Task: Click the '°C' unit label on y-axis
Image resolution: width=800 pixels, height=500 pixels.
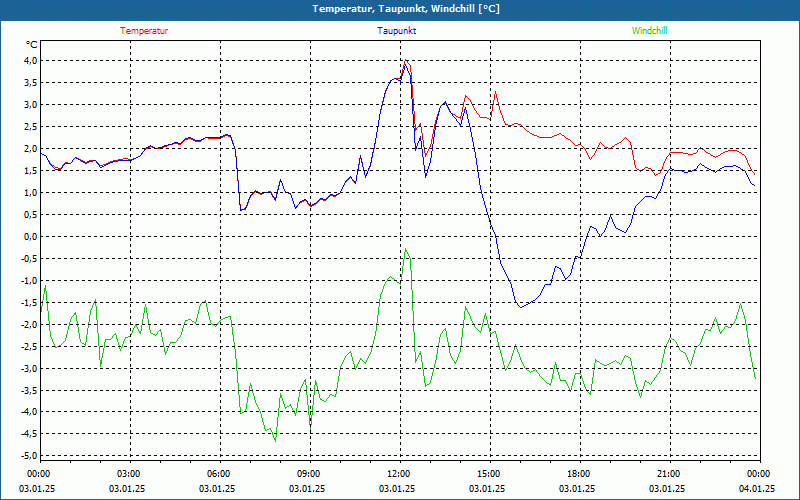Action: [31, 45]
